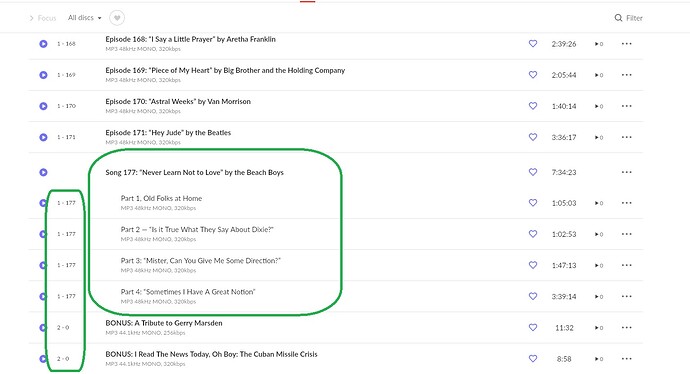Favorite Part 2 Dixie track heart
Screen dimensions: 690x374
(x=533, y=234)
